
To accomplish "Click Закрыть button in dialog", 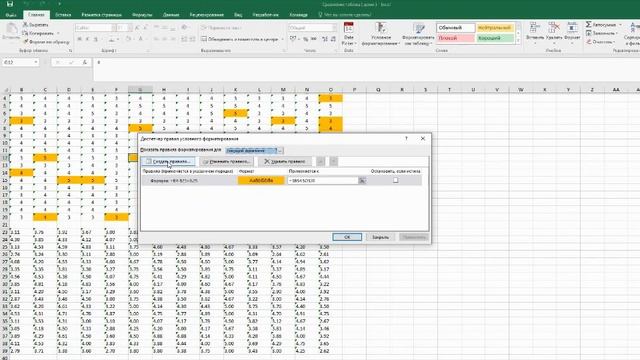I will (380, 237).
